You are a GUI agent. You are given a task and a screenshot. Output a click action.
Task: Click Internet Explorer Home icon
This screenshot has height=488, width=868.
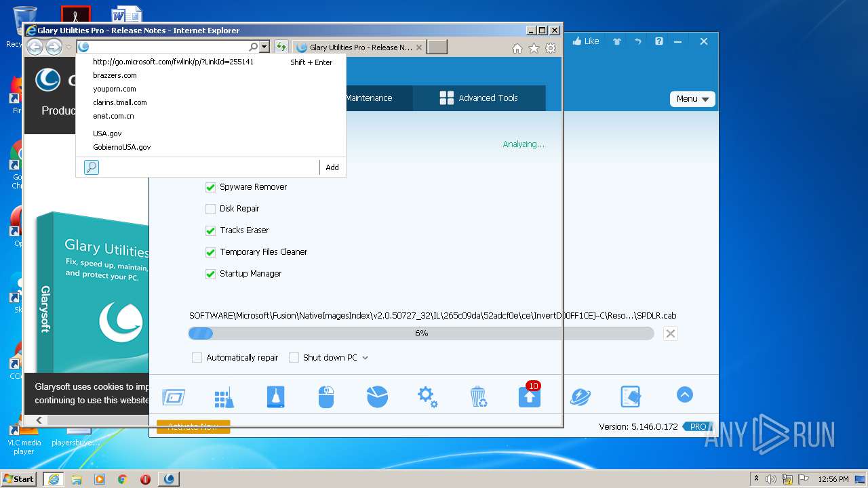pyautogui.click(x=517, y=48)
